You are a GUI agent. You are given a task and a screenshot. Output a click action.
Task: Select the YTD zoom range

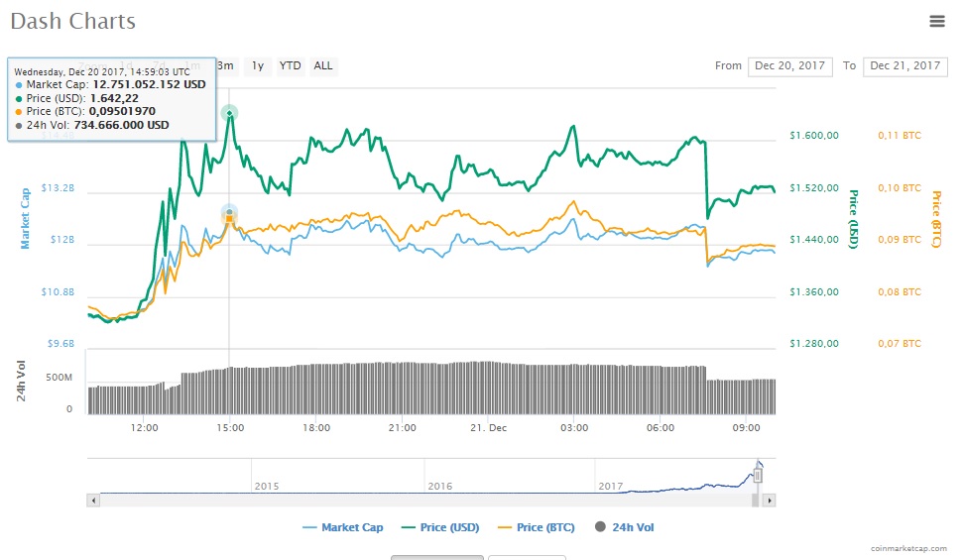290,65
